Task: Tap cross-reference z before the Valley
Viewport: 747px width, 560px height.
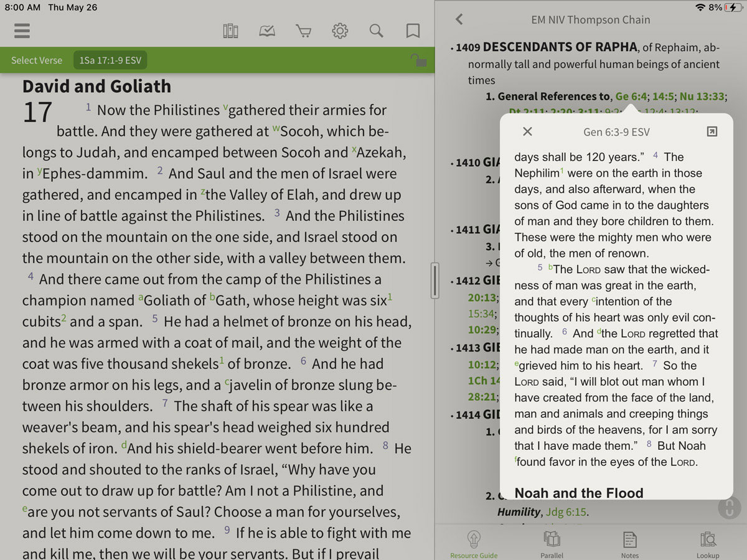Action: pos(203,192)
